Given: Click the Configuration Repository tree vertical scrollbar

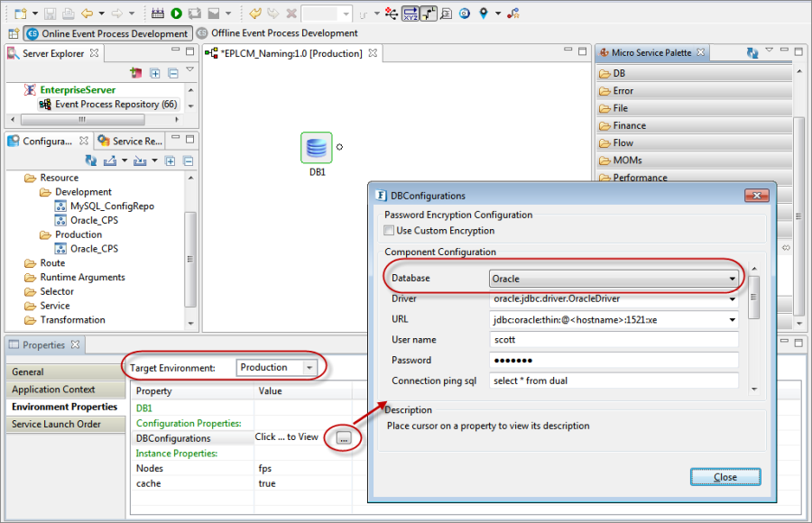Looking at the screenshot, I should pos(190,259).
